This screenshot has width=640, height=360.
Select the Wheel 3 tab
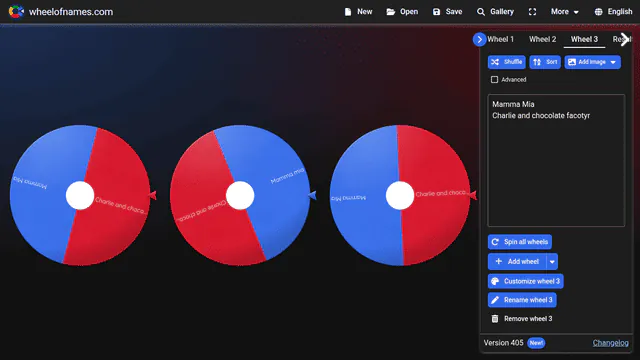pos(584,39)
